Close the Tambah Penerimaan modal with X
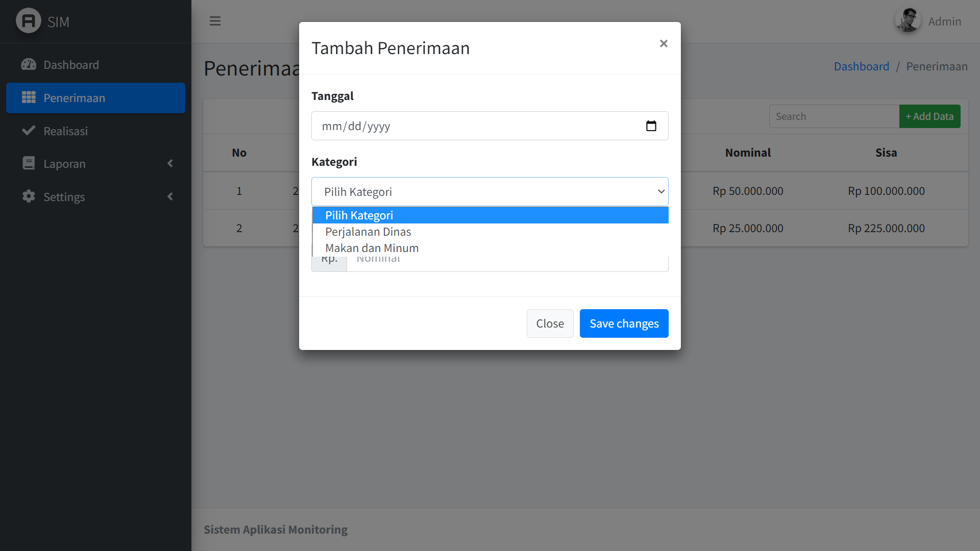980x551 pixels. tap(663, 44)
